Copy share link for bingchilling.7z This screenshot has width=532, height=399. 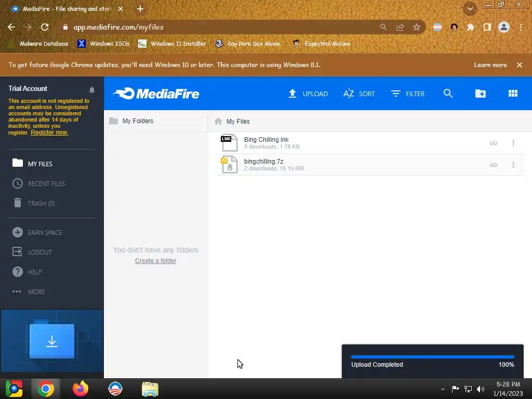pyautogui.click(x=494, y=165)
